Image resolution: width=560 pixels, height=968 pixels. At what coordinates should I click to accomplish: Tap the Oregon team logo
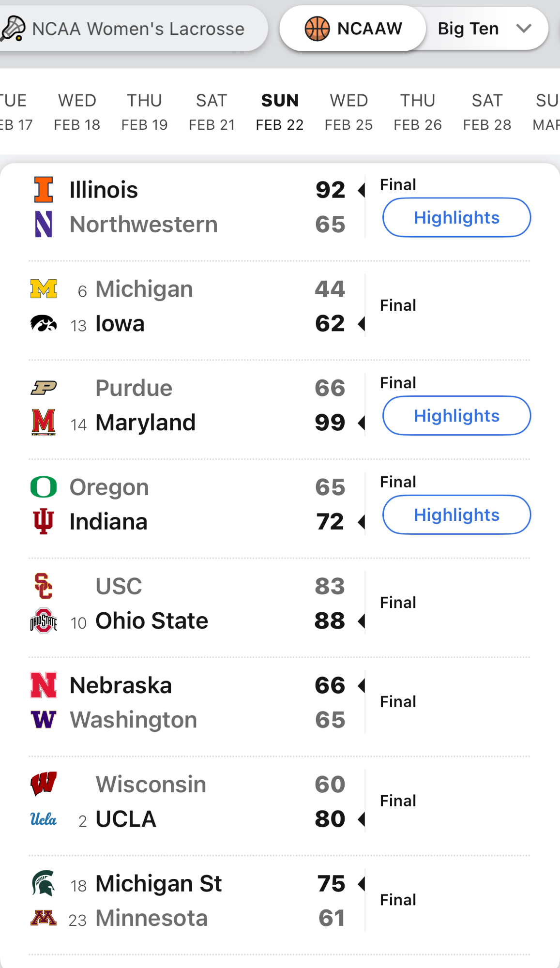coord(44,487)
